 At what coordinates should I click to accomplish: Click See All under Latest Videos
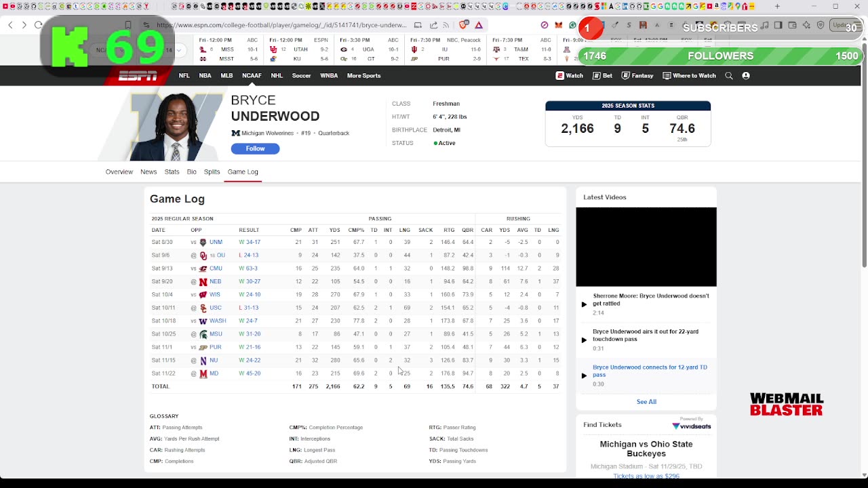(x=646, y=402)
